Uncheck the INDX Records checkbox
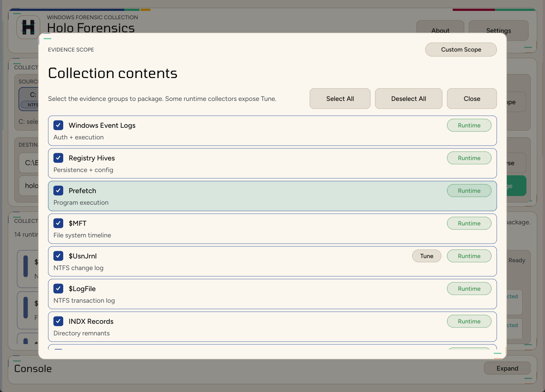The height and width of the screenshot is (392, 545). click(x=58, y=321)
